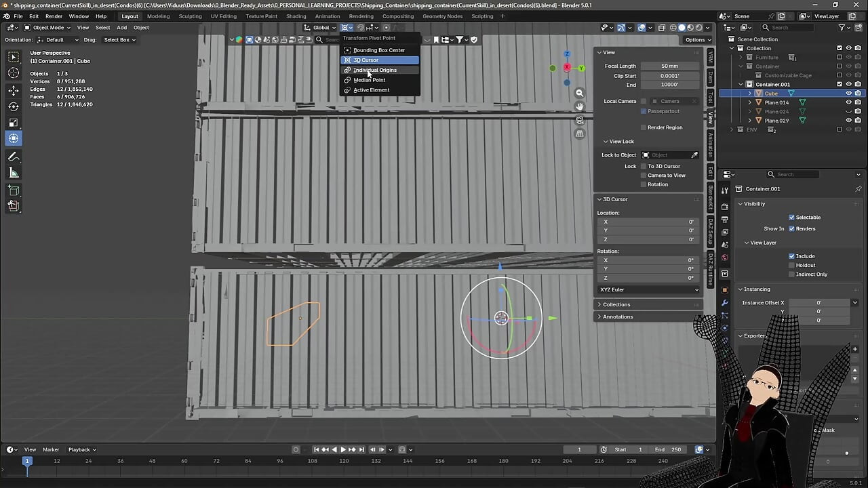Select the Rotate tool

(14, 106)
